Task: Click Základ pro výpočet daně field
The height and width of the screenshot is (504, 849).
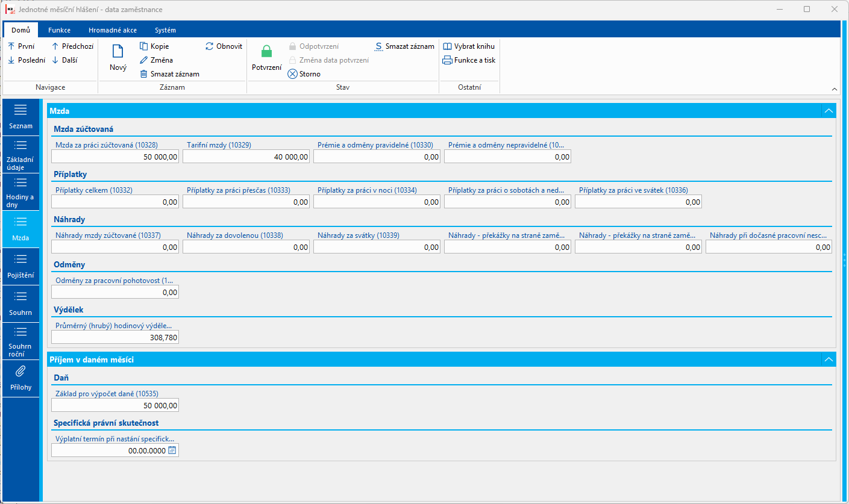Action: click(115, 405)
